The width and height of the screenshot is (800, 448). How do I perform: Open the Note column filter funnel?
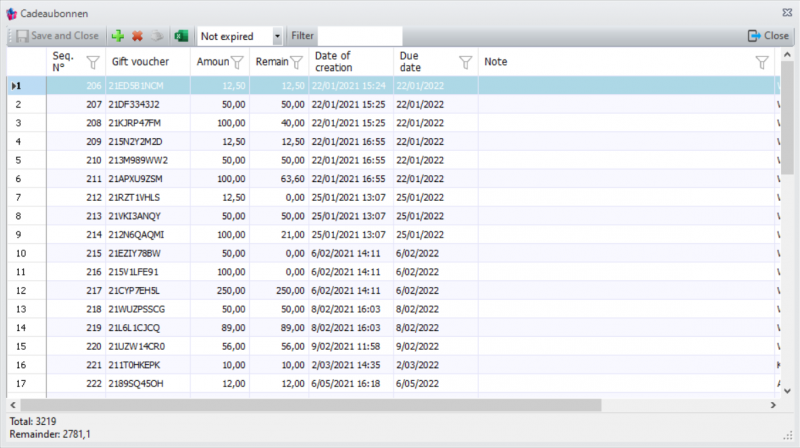point(762,63)
